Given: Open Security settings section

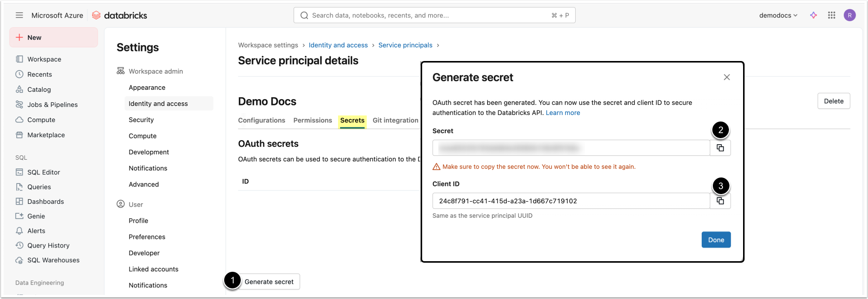Looking at the screenshot, I should click(141, 120).
